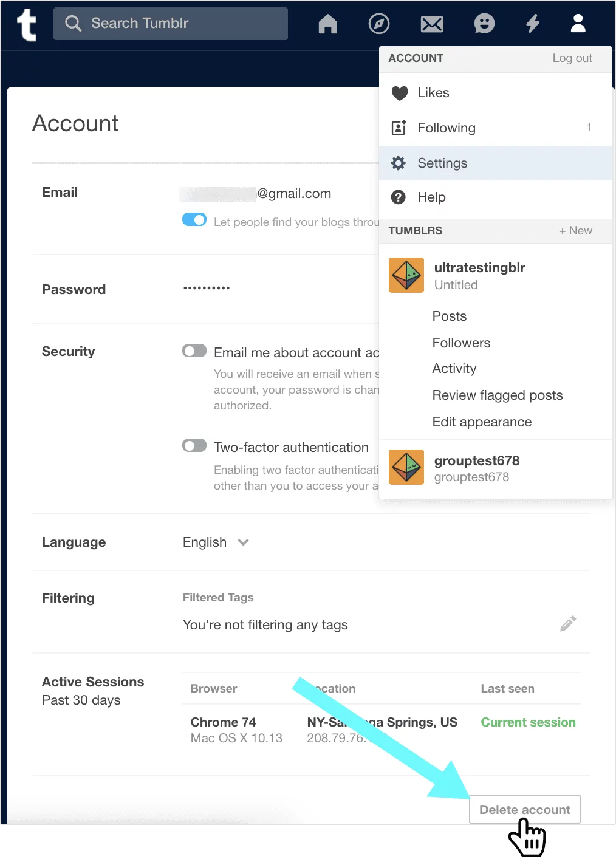Open Review flagged posts for ultratestingblr
This screenshot has height=862, width=616.
497,395
